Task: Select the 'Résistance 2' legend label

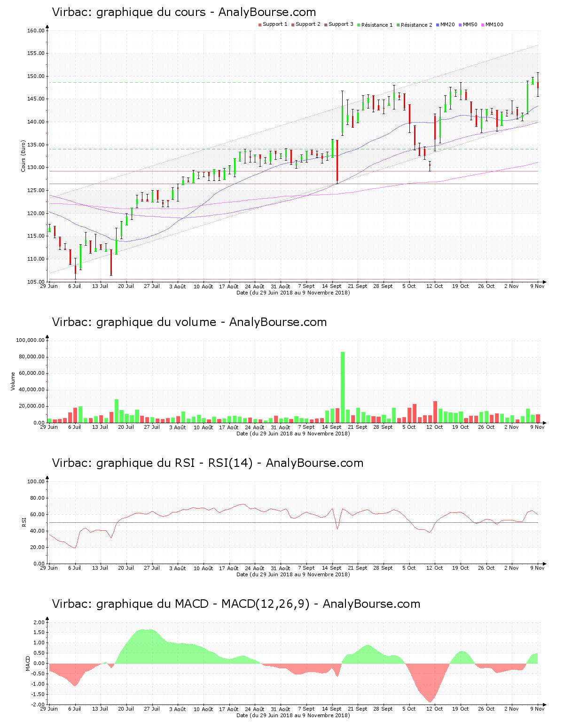Action: click(416, 25)
